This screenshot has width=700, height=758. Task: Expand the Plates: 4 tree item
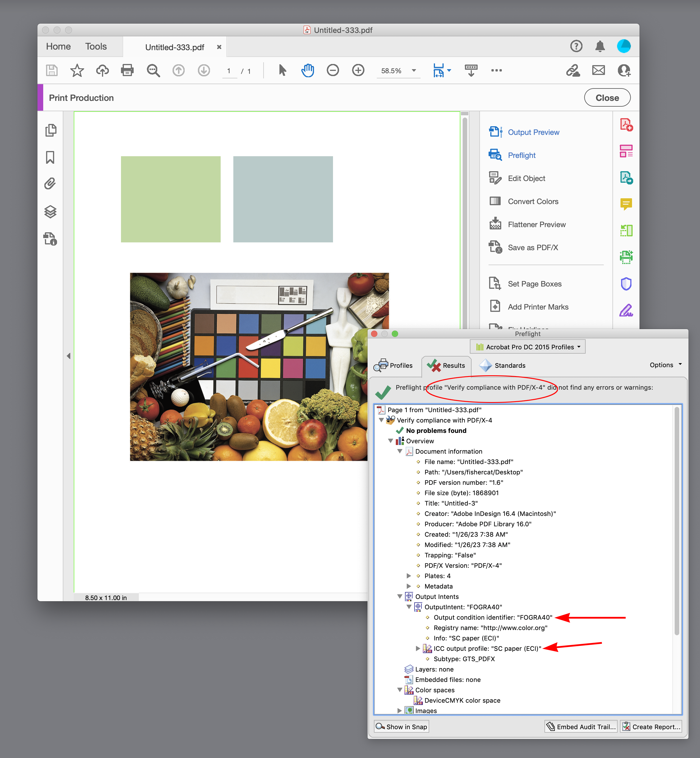click(409, 576)
